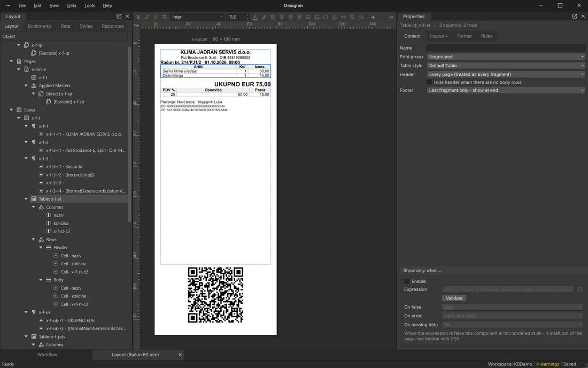Screen dimensions: 588x368
Task: Open the On missing data dropdown
Action: [513, 325]
